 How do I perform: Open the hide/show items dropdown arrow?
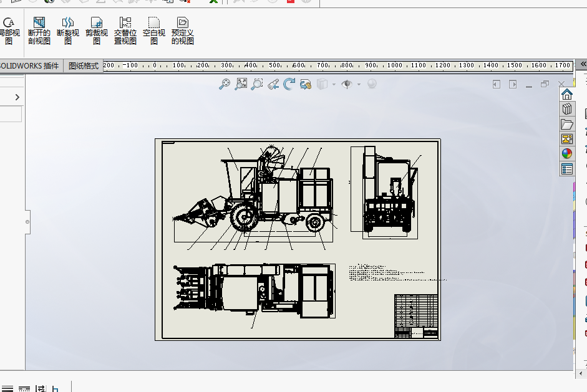click(359, 85)
